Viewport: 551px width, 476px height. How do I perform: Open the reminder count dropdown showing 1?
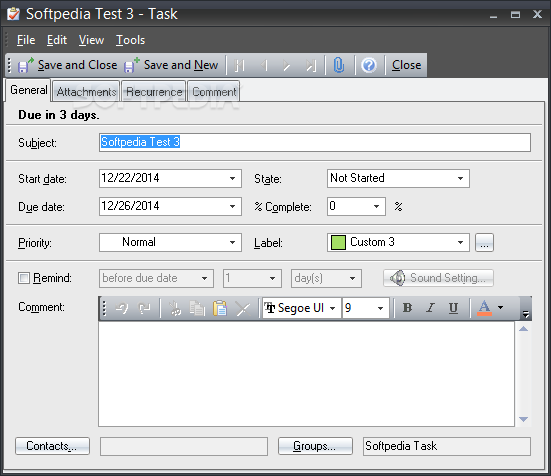click(272, 279)
